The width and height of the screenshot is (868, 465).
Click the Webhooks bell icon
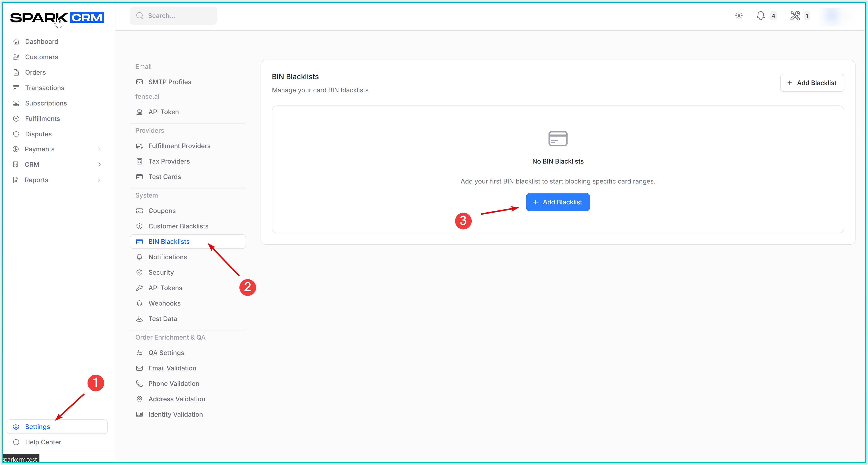(139, 303)
